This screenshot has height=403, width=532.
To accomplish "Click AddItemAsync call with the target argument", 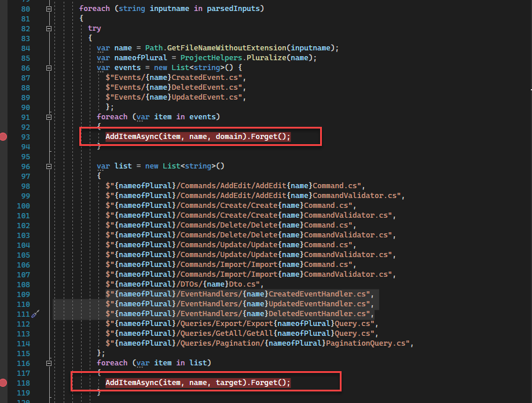I will pyautogui.click(x=198, y=383).
